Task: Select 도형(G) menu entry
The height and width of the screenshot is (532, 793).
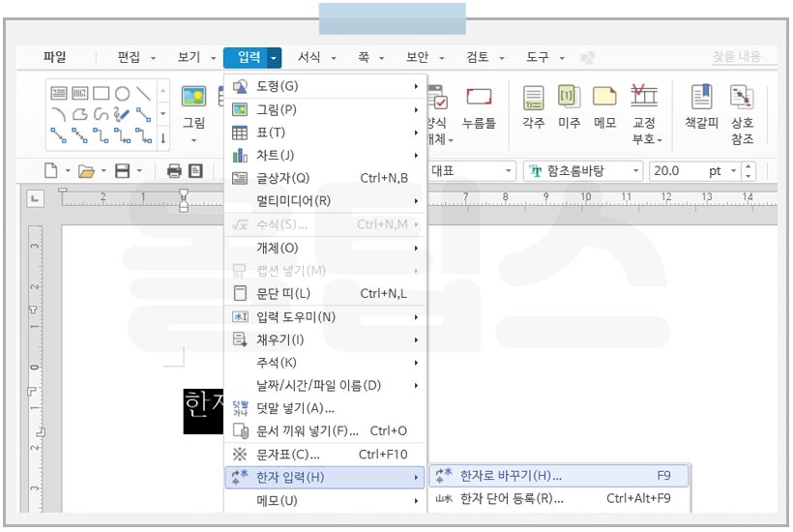Action: point(325,86)
